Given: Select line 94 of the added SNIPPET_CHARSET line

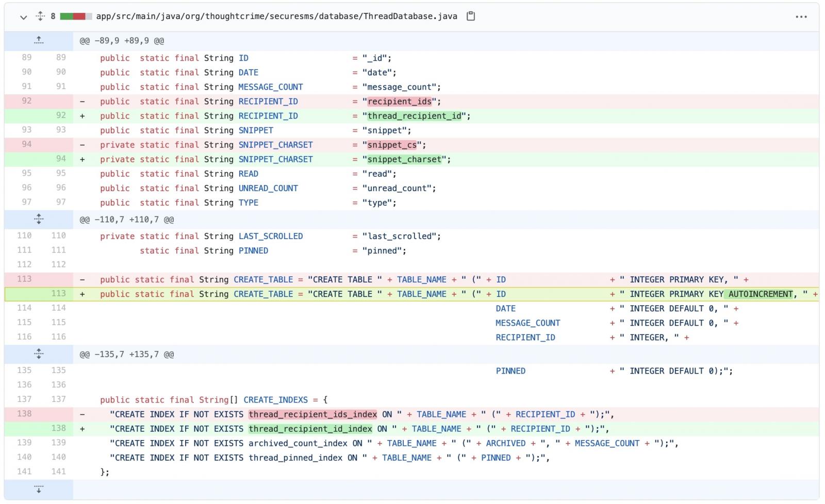Looking at the screenshot, I should point(61,159).
